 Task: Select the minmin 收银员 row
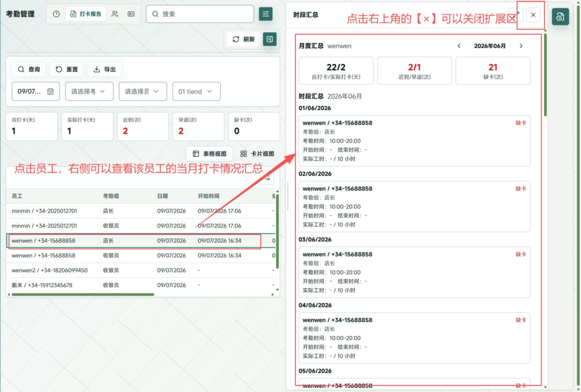pos(141,226)
